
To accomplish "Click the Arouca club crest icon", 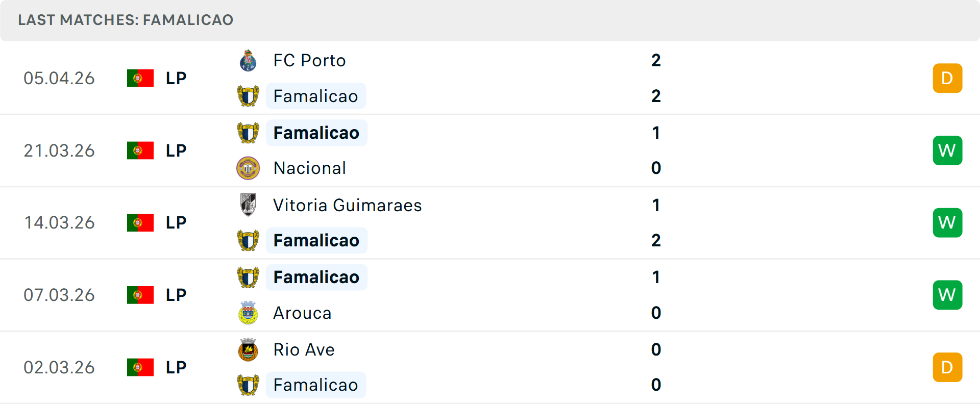I will click(x=248, y=313).
